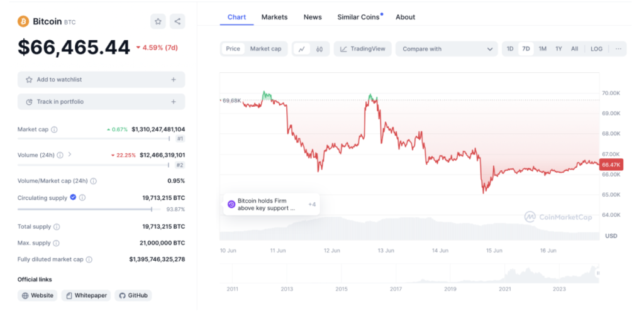Set chart range to 7D

pos(526,49)
